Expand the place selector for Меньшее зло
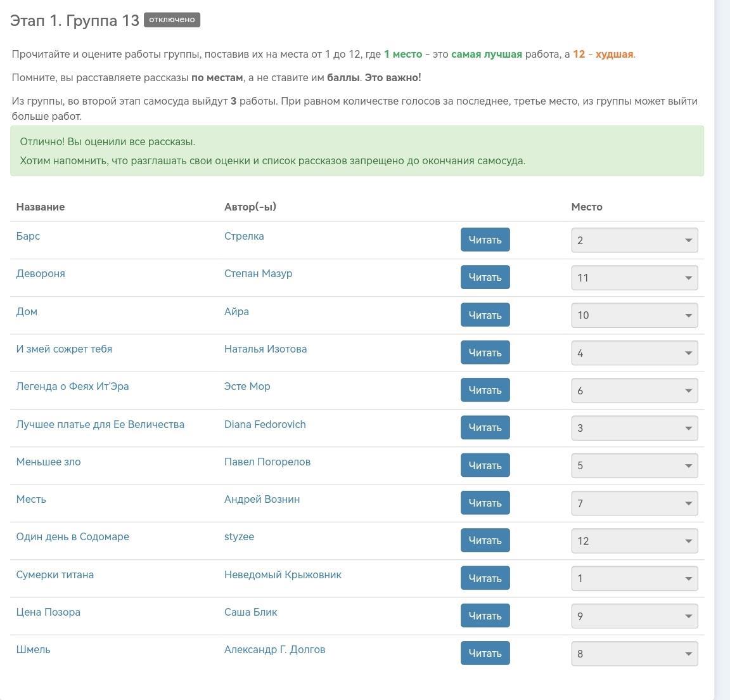730x700 pixels. click(x=634, y=465)
